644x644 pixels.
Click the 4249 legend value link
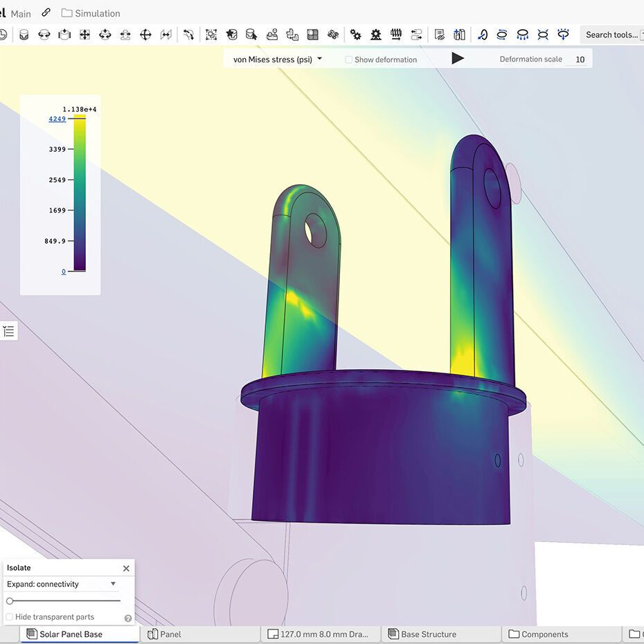(57, 118)
